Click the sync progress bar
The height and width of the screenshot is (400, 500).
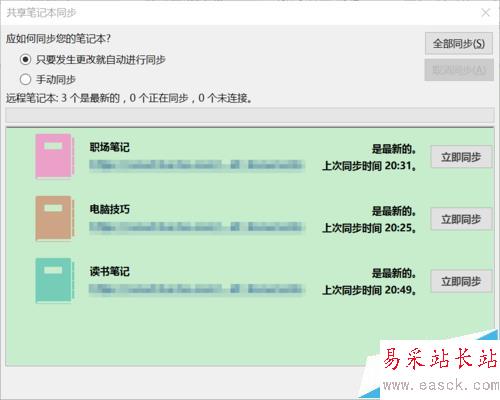click(x=250, y=115)
